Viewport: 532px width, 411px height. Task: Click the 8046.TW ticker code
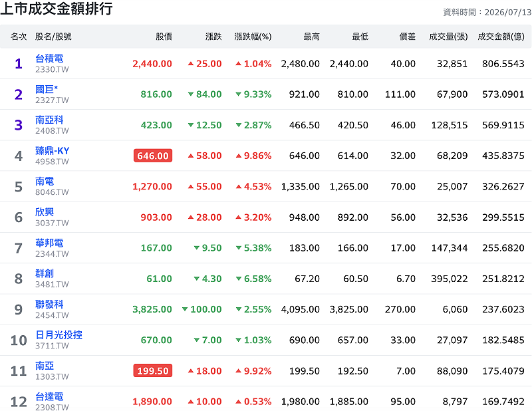pyautogui.click(x=52, y=192)
